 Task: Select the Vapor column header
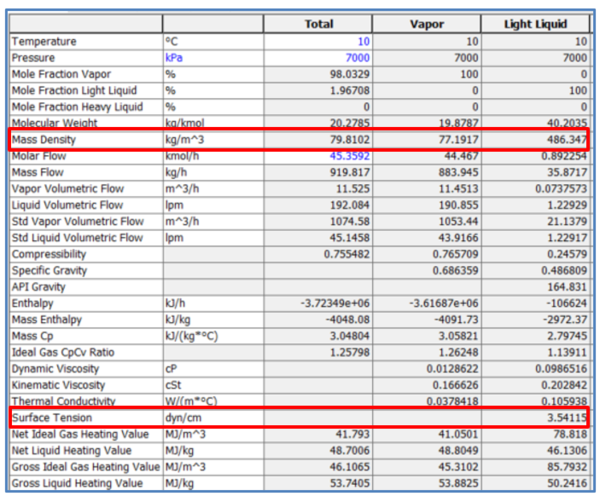427,23
